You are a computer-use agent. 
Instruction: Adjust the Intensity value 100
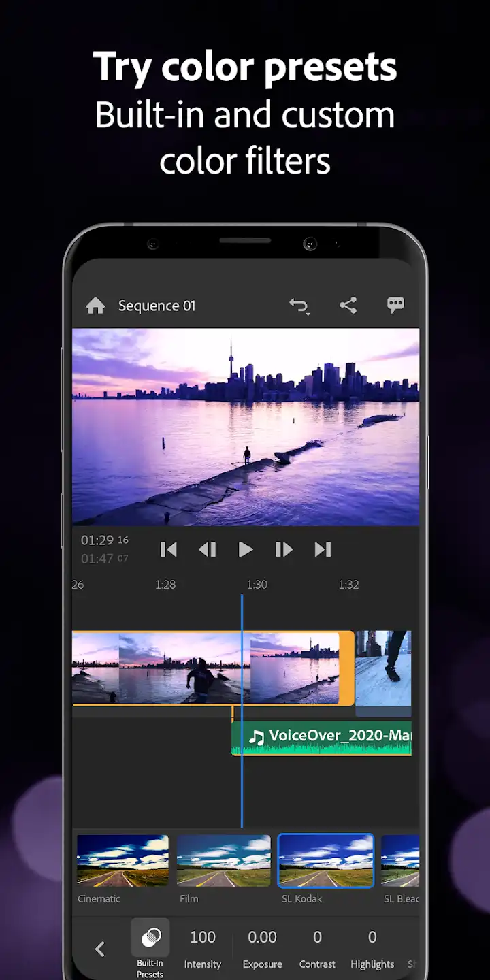(x=203, y=937)
